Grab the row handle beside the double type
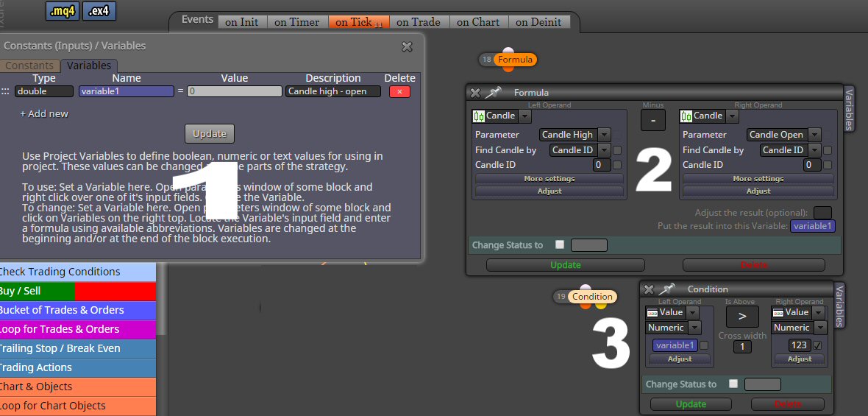The width and height of the screenshot is (868, 416). coord(5,91)
